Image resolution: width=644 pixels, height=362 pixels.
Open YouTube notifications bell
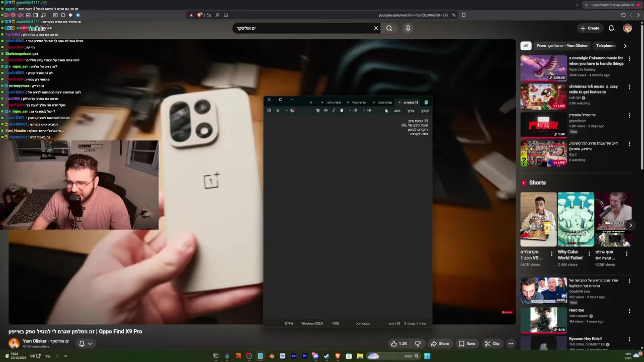611,28
